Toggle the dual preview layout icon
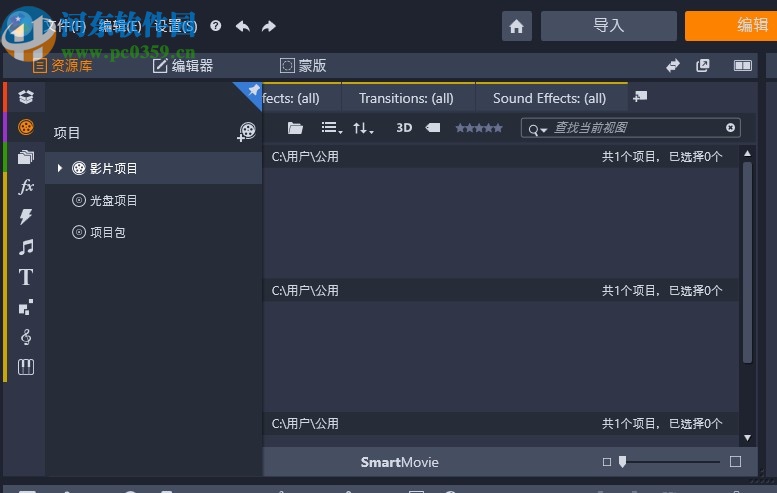This screenshot has height=493, width=777. pyautogui.click(x=742, y=65)
